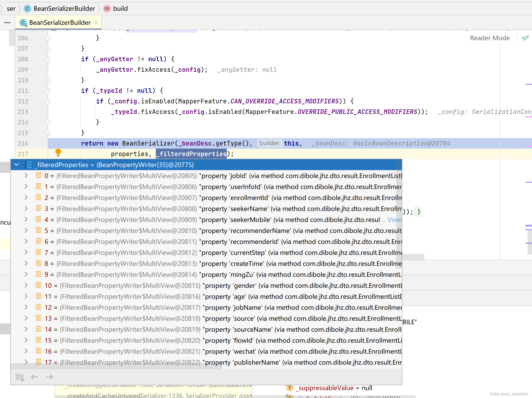The height and width of the screenshot is (398, 532).
Task: Click the BeanSerializerBuilder class icon in breadcrumb
Action: point(27,9)
